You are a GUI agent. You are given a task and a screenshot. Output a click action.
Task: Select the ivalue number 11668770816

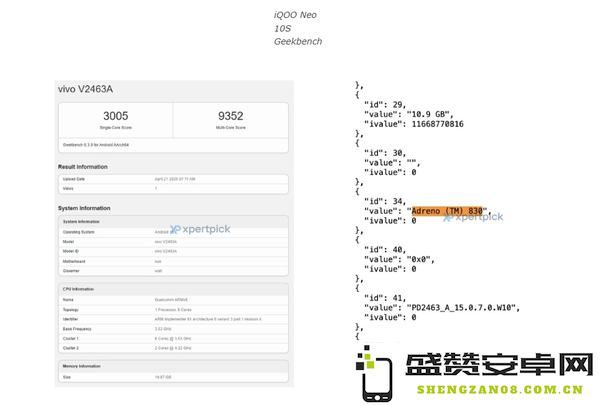437,124
